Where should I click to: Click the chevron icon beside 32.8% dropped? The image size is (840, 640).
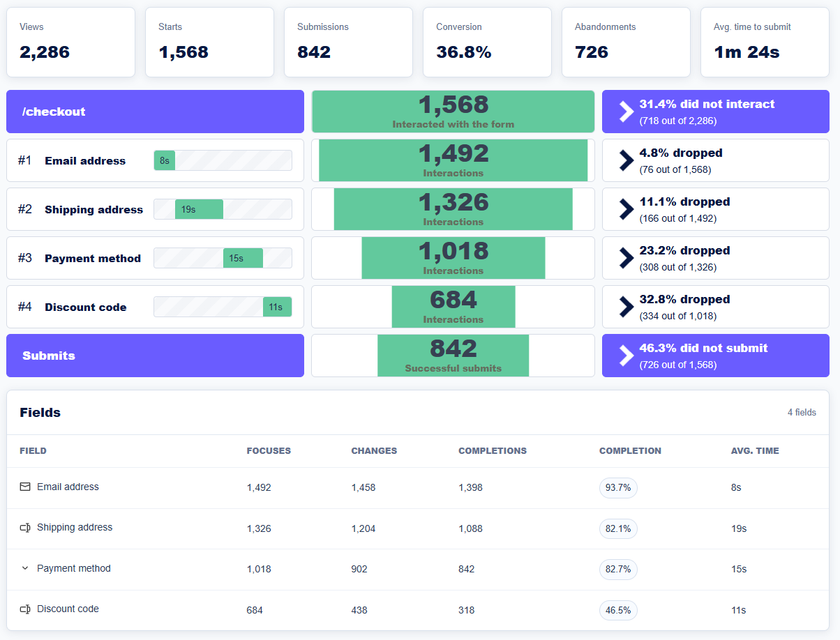[626, 307]
